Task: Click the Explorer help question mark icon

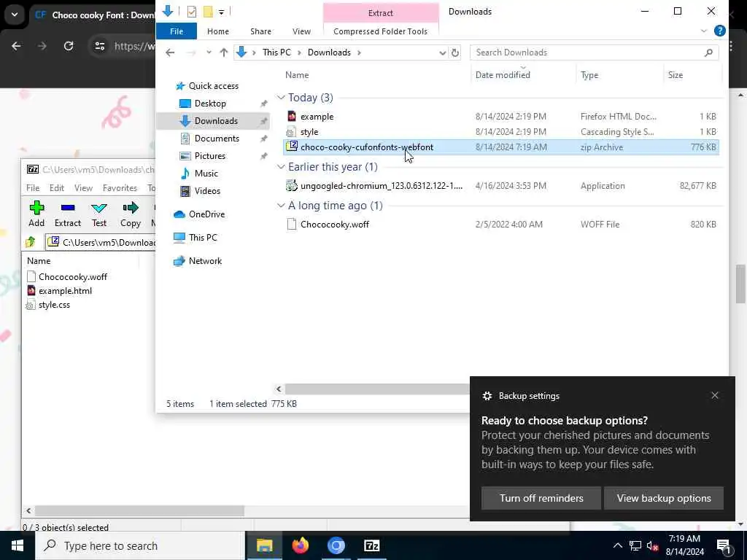Action: pos(720,31)
